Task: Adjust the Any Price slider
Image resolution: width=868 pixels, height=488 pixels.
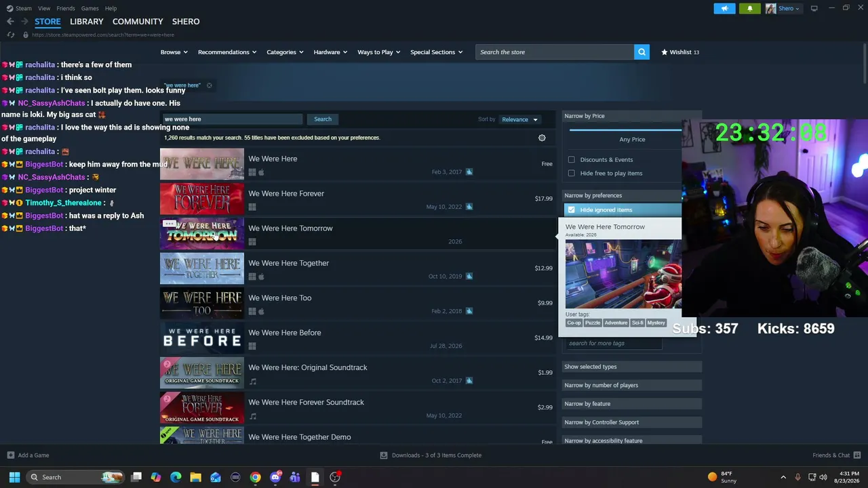Action: [x=625, y=129]
